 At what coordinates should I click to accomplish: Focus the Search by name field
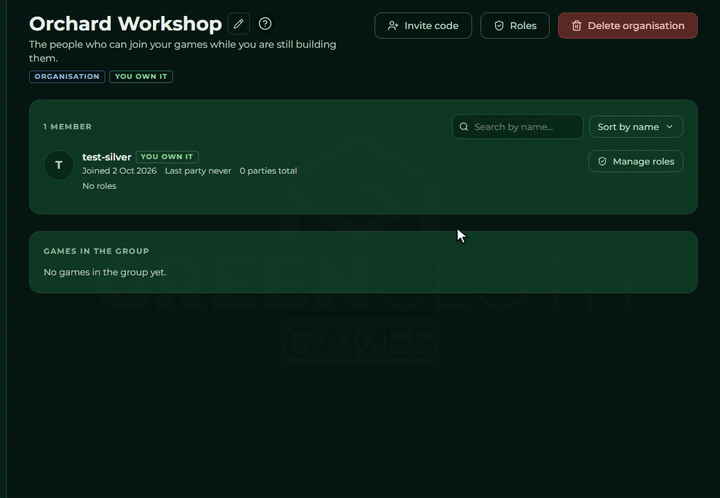click(x=518, y=127)
